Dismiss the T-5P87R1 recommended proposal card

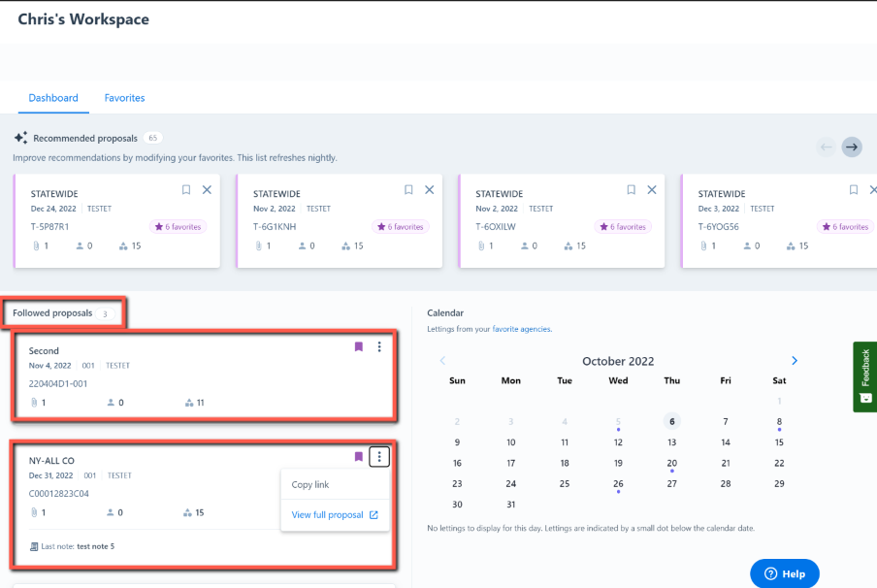(207, 190)
